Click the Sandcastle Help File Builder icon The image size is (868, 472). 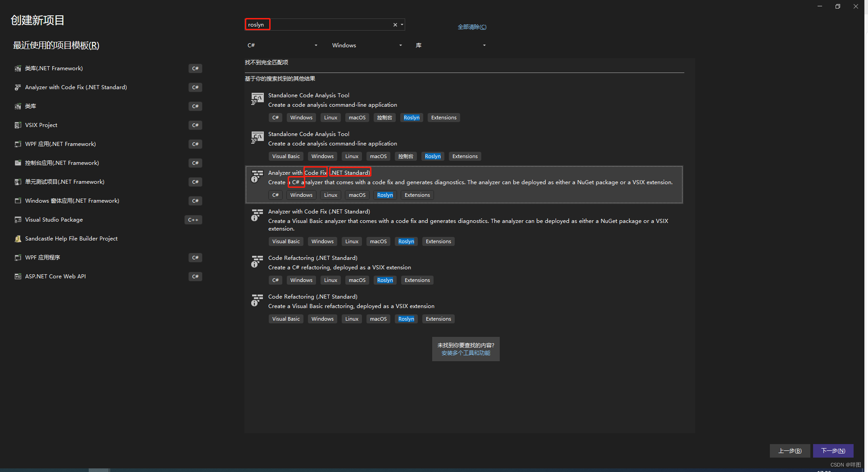[18, 239]
